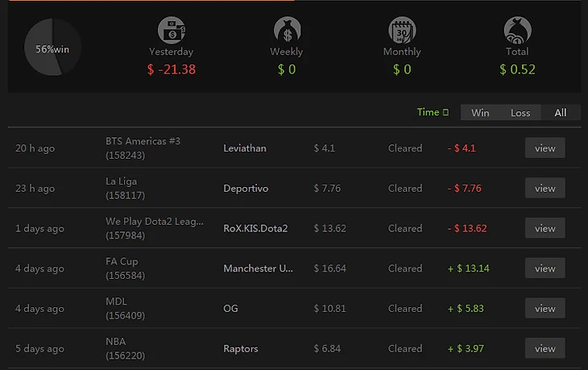This screenshot has width=588, height=370.
Task: Click Cleared status in Leviathan row
Action: pyautogui.click(x=405, y=148)
